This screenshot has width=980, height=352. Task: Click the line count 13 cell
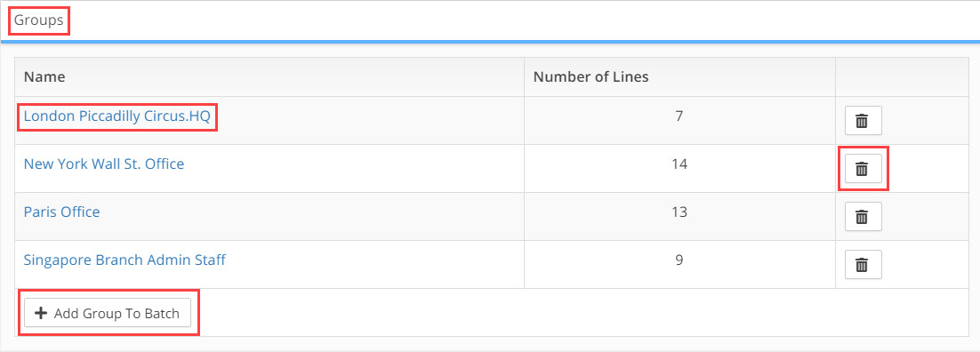point(680,217)
